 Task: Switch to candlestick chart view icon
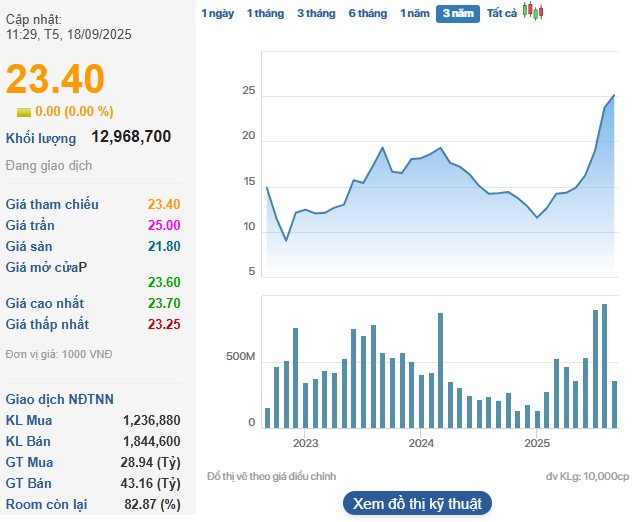534,13
